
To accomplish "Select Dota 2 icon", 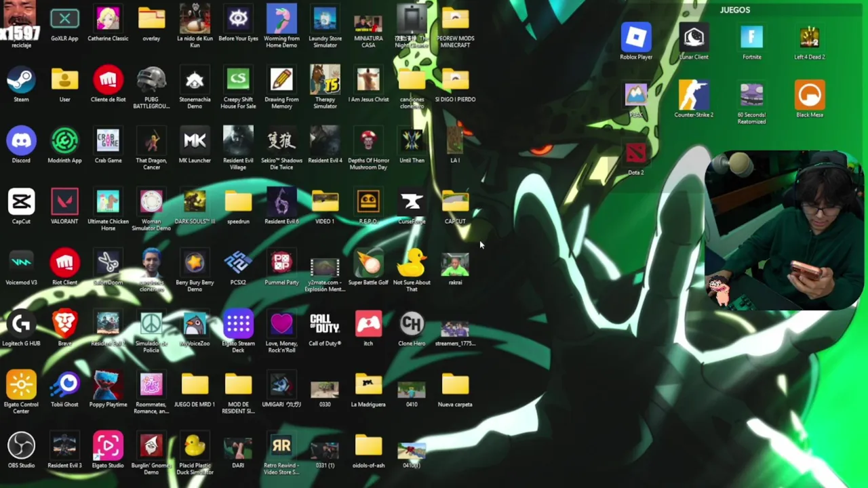I will [x=636, y=155].
